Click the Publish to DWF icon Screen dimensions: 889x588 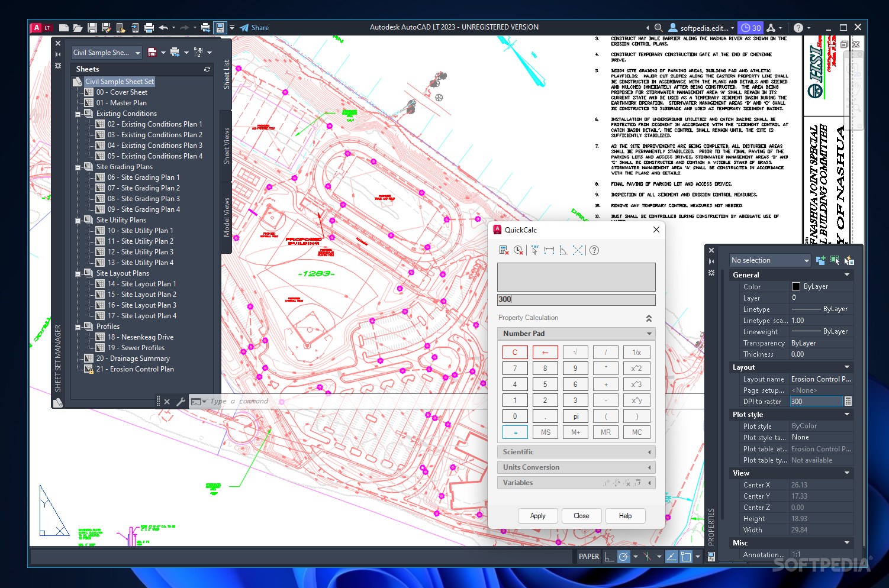[x=153, y=53]
